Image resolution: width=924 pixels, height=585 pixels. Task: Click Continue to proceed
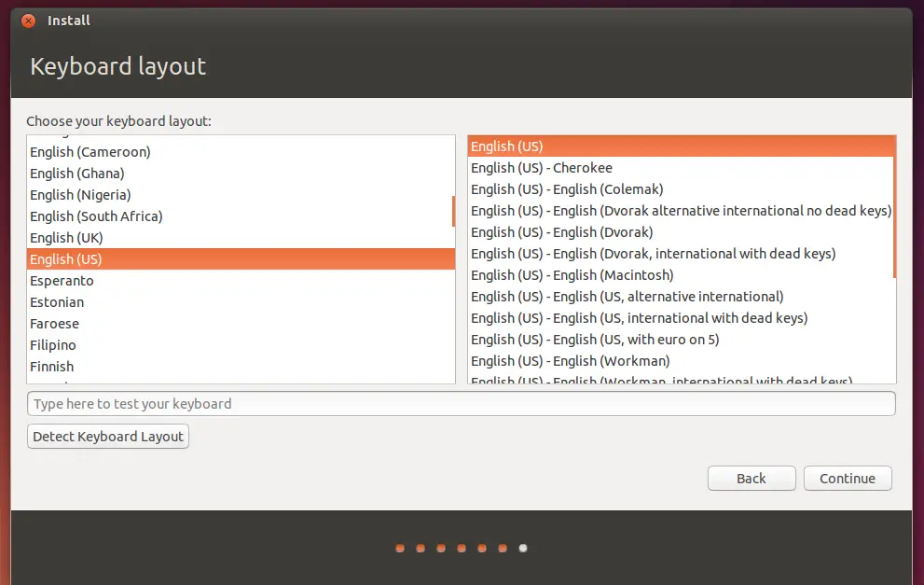848,479
